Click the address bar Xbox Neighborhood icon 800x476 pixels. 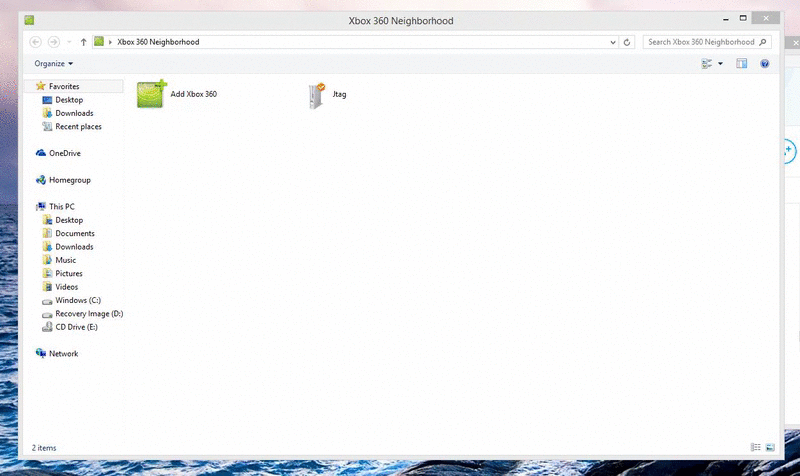[99, 41]
